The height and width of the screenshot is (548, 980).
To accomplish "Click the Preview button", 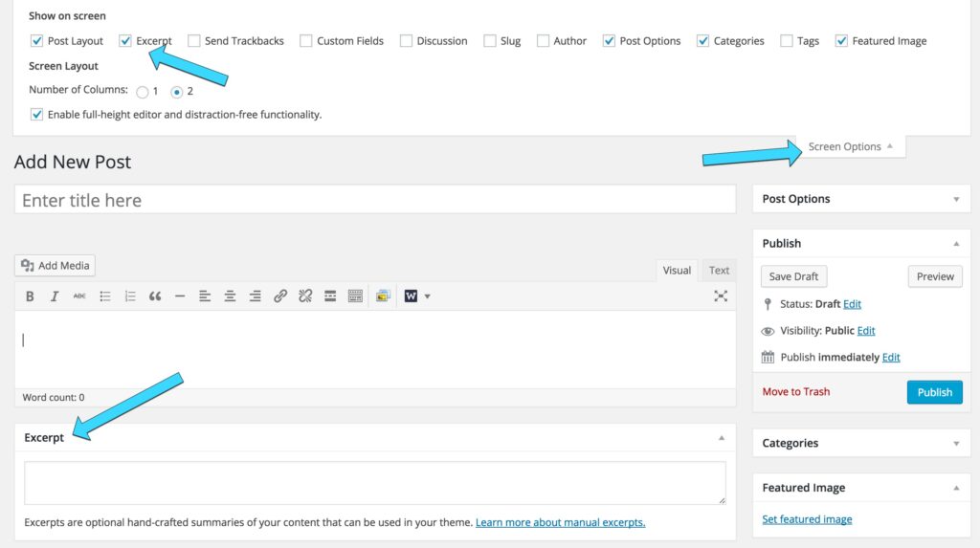I will 935,276.
